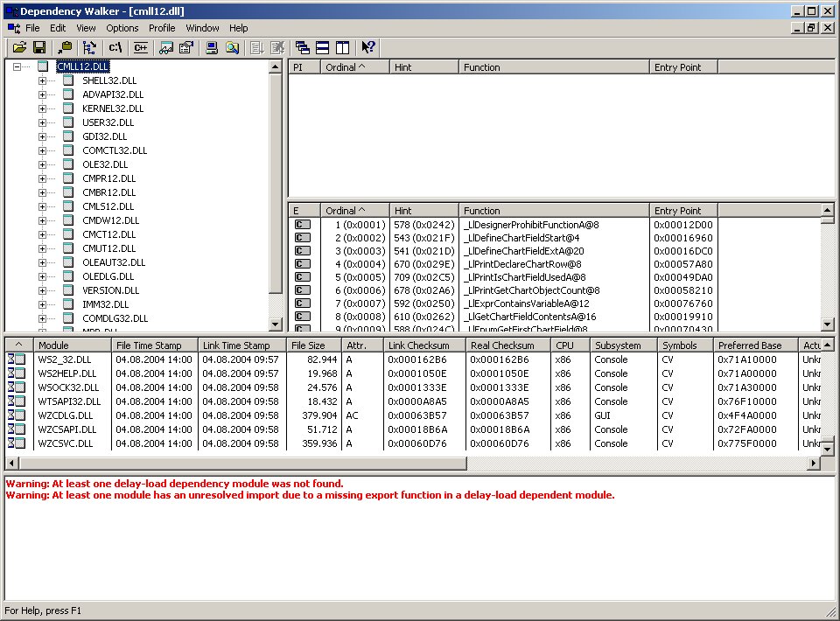Click the Open file toolbar icon
This screenshot has width=840, height=621.
(19, 48)
